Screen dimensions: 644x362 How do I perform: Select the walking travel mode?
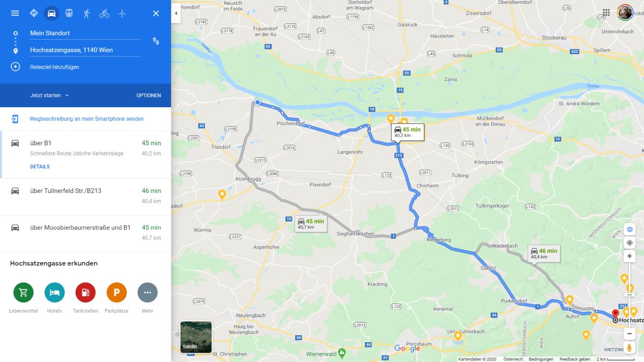[86, 13]
